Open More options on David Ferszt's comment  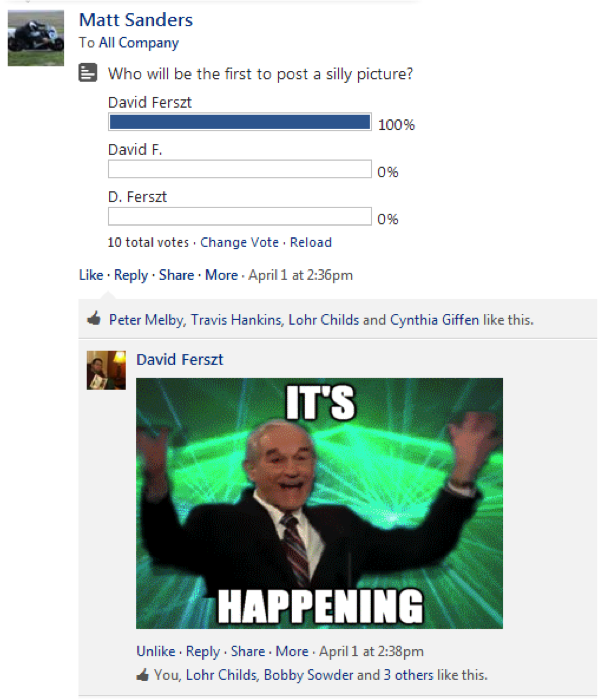coord(292,651)
